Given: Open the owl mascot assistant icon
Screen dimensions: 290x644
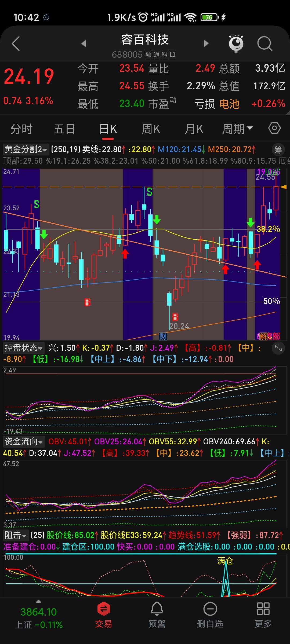Looking at the screenshot, I should click(x=236, y=43).
